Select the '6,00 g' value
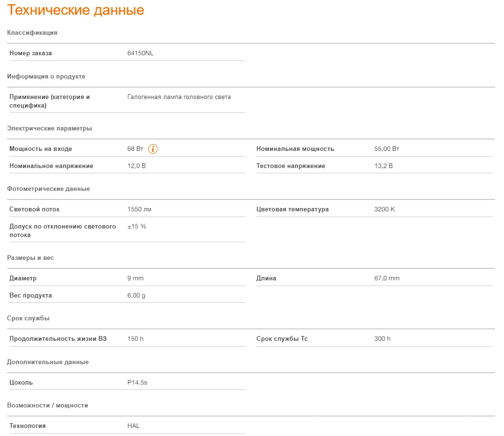This screenshot has height=436, width=504. [x=136, y=295]
